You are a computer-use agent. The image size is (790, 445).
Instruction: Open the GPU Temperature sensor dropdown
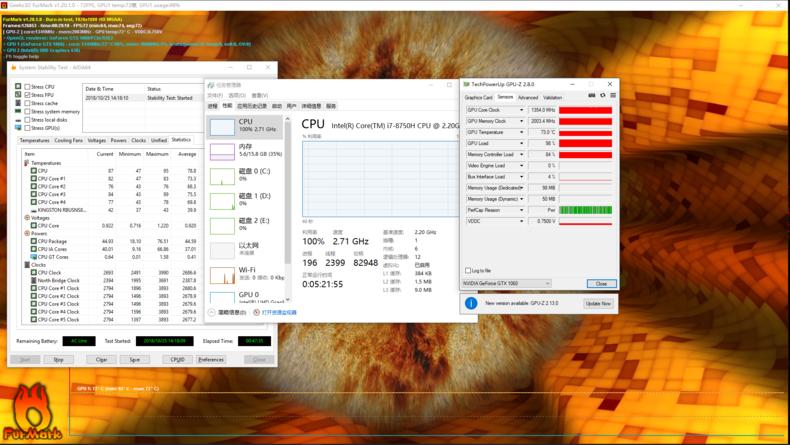click(521, 132)
